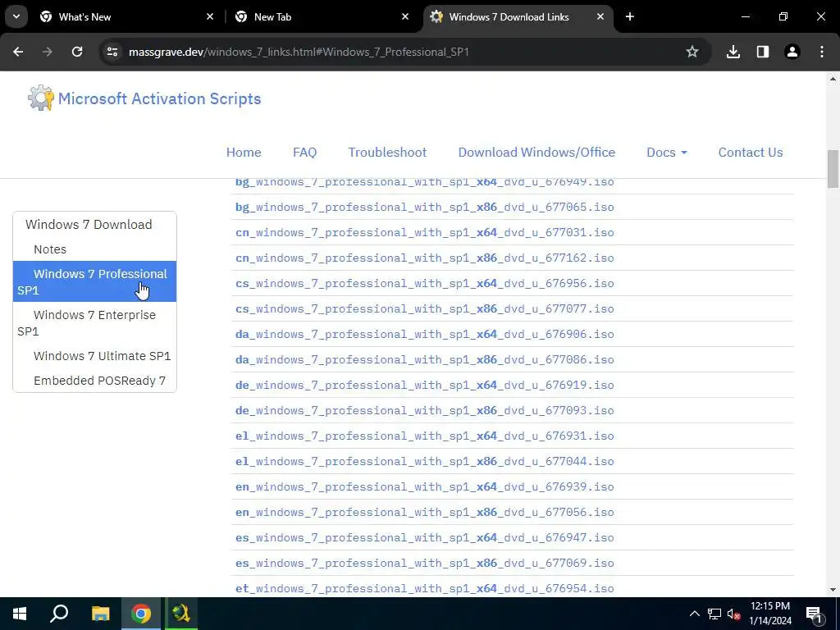Image resolution: width=840 pixels, height=630 pixels.
Task: Open the FAQ nav item
Action: (x=305, y=152)
